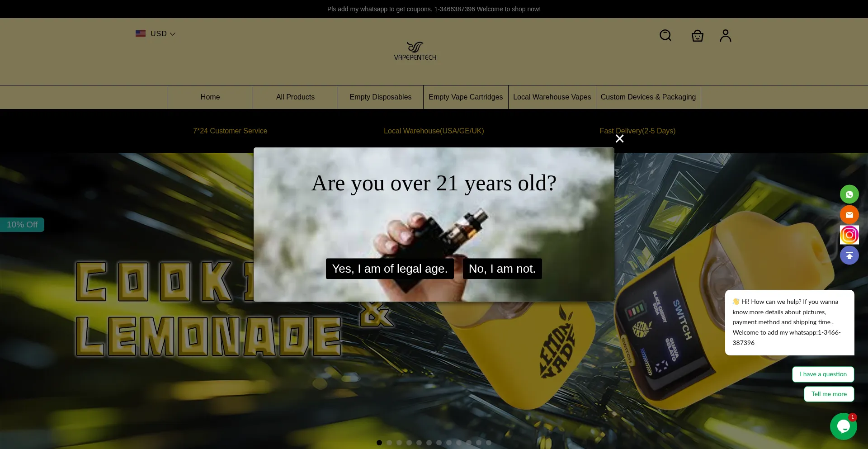Open the Instagram icon in side panel
The width and height of the screenshot is (868, 449).
pos(849,235)
